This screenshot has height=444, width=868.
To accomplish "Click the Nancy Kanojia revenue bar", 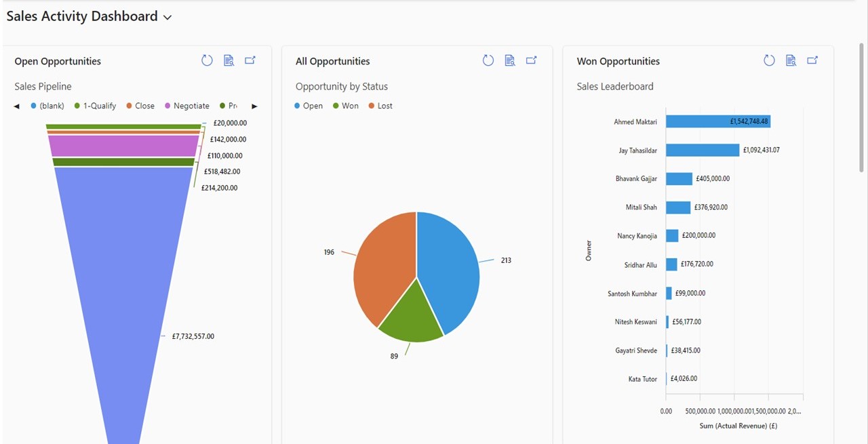I will point(672,236).
